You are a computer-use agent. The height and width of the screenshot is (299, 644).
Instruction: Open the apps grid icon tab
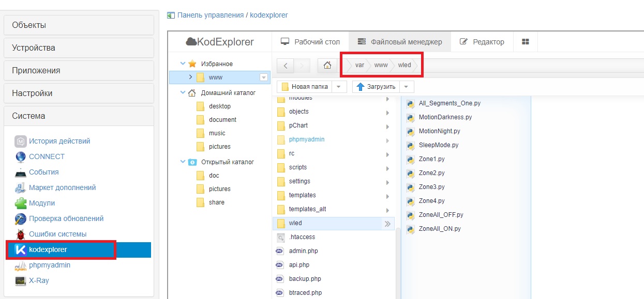(x=526, y=42)
